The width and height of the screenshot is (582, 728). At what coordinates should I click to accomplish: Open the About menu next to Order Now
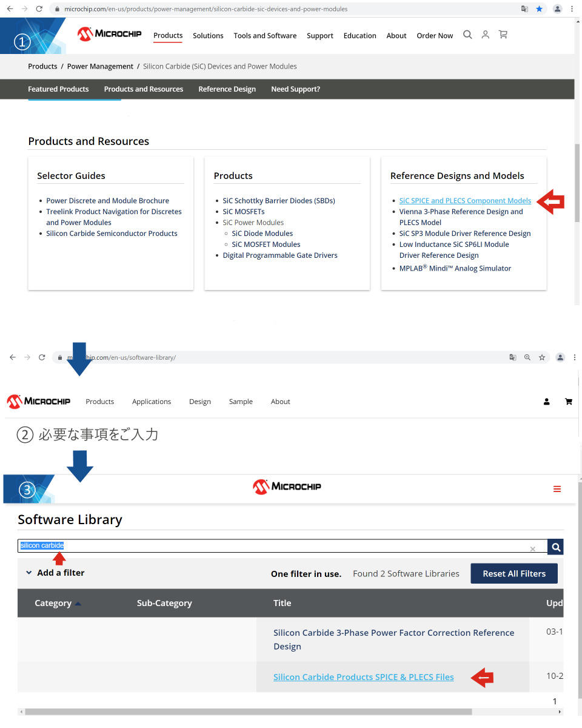click(396, 36)
